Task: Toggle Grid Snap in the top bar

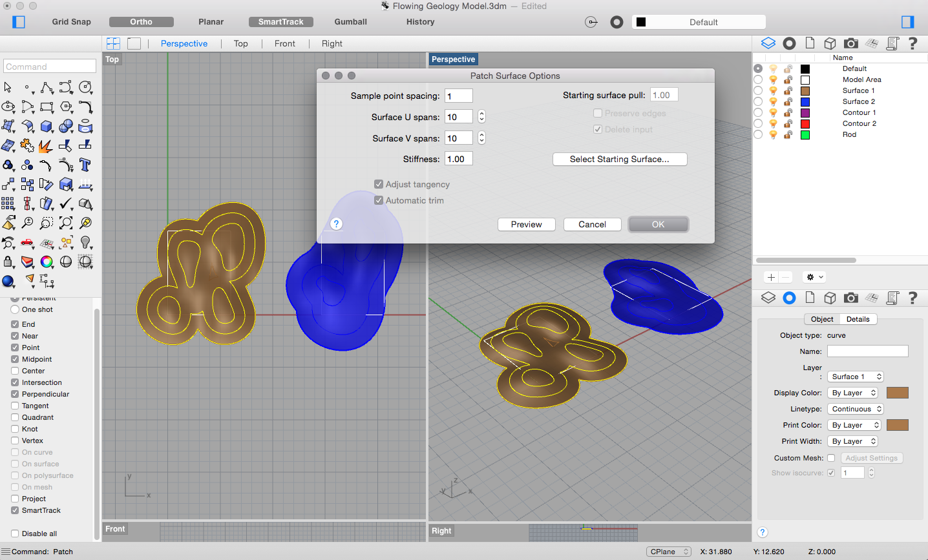Action: [72, 21]
